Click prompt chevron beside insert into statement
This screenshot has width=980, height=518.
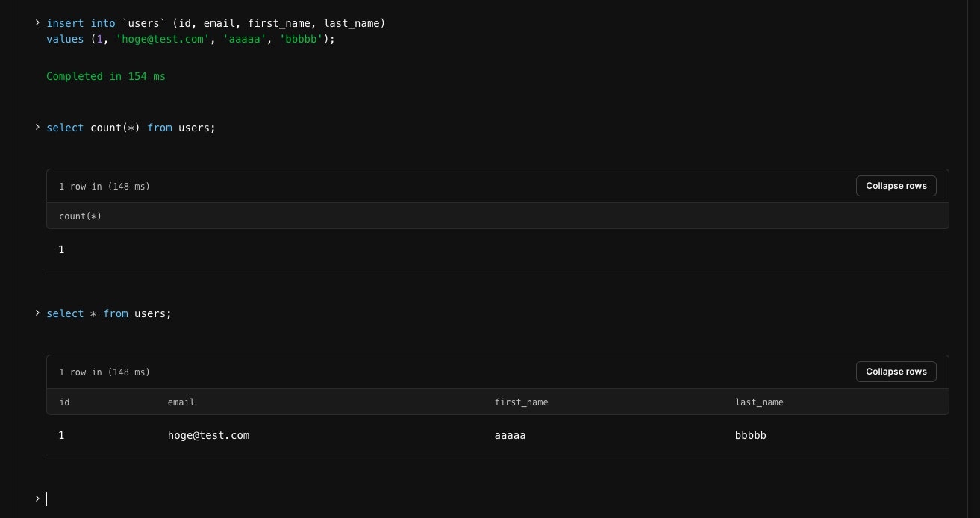tap(37, 23)
